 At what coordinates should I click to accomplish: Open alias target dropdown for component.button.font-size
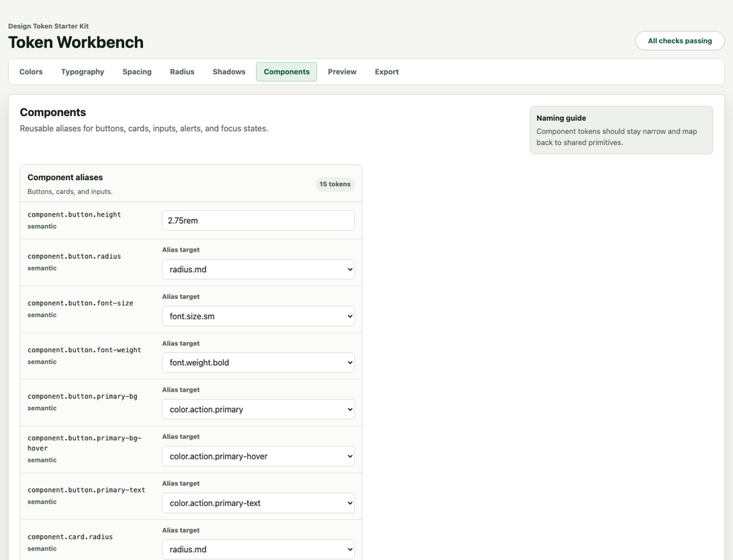pos(258,316)
